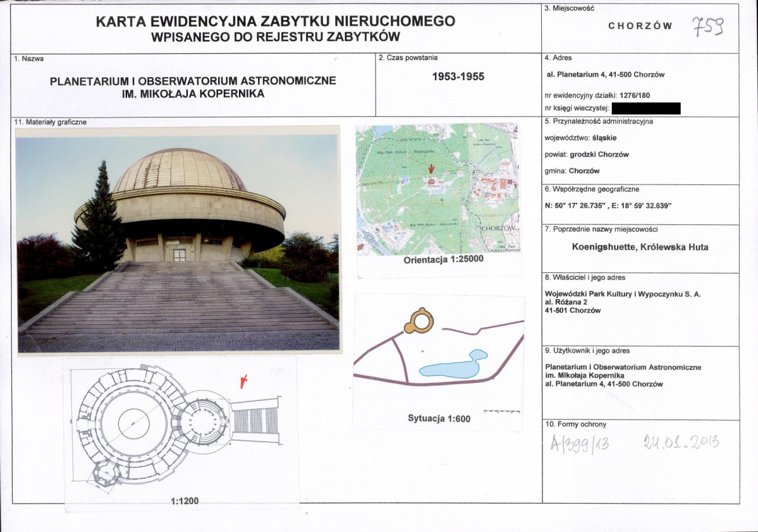758x532 pixels.
Task: Click the planetarium dome photograph
Action: point(178,240)
